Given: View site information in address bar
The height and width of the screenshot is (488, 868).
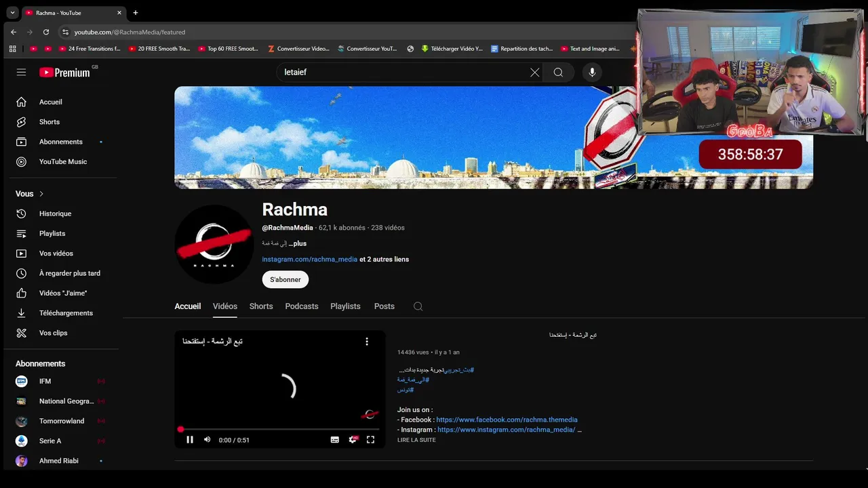Looking at the screenshot, I should click(65, 32).
